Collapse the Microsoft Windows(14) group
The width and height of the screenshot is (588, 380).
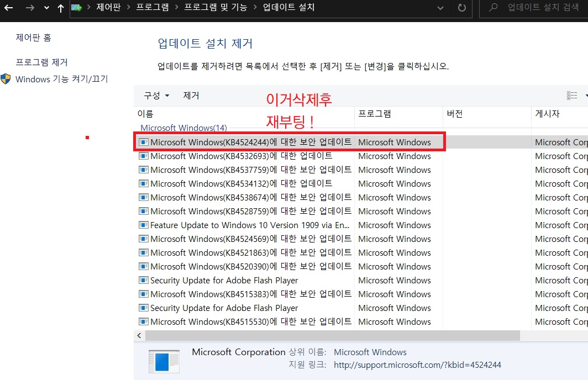pyautogui.click(x=183, y=128)
